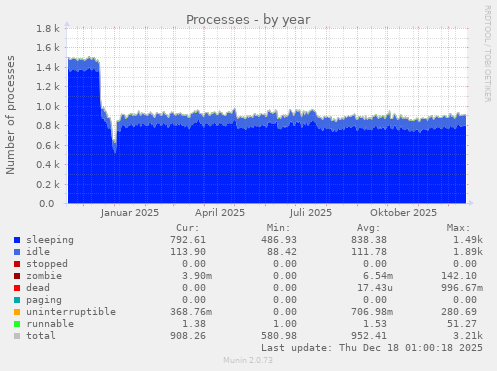Click the 'Min:' column header
This screenshot has height=371, width=497.
278,228
